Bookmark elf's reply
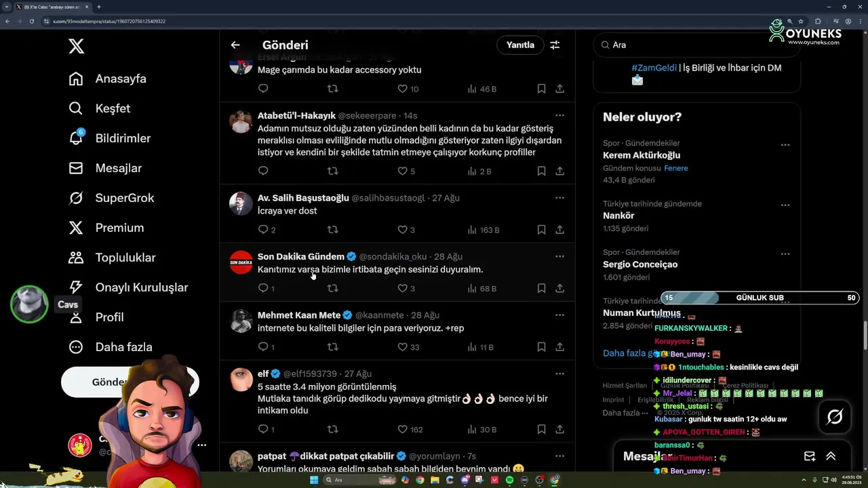The height and width of the screenshot is (488, 868). click(x=541, y=429)
